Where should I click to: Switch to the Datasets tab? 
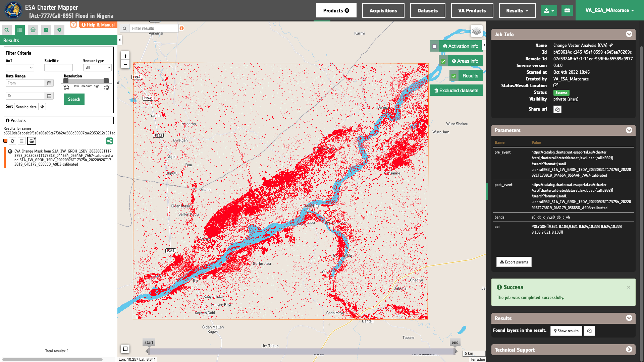click(x=428, y=11)
